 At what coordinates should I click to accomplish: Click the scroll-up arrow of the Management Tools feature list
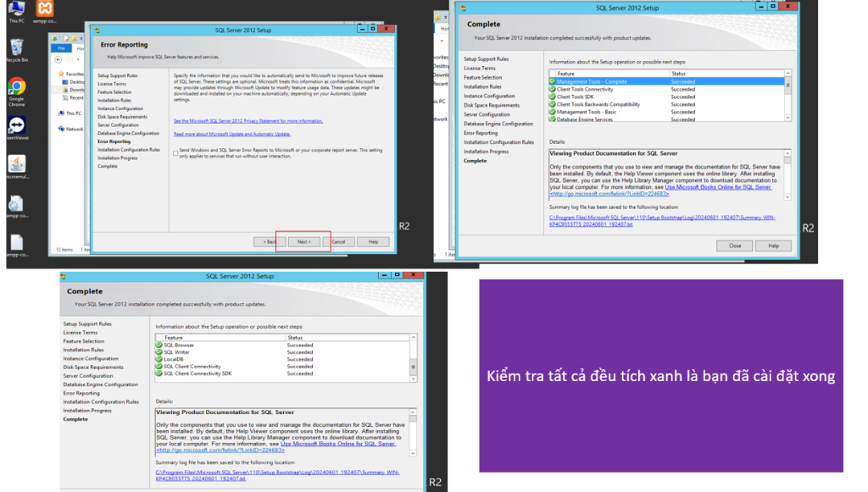[787, 73]
